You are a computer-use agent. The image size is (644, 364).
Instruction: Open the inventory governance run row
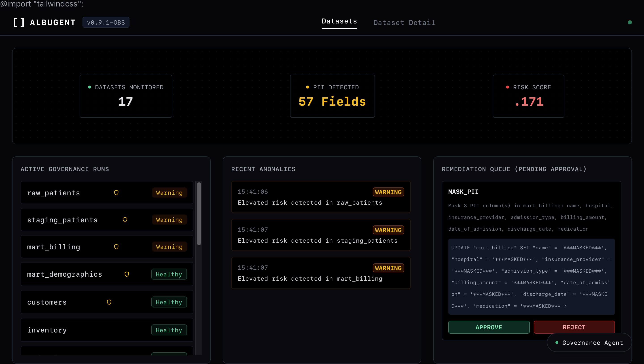click(107, 330)
